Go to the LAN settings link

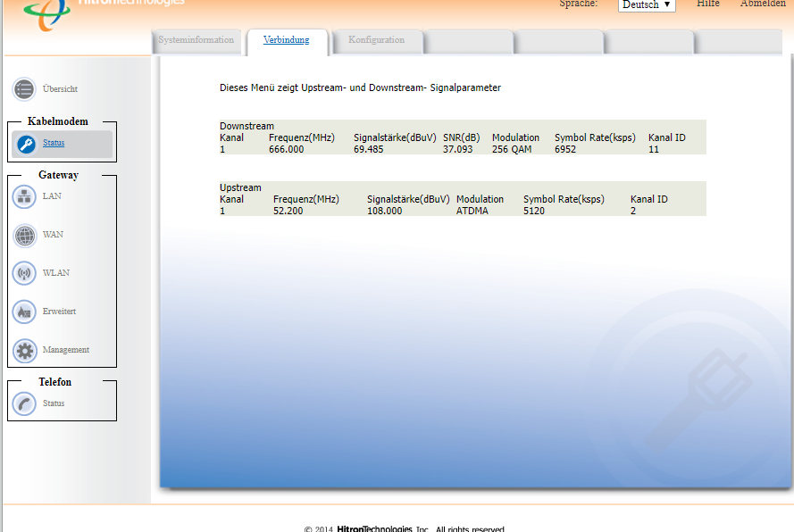(x=52, y=196)
